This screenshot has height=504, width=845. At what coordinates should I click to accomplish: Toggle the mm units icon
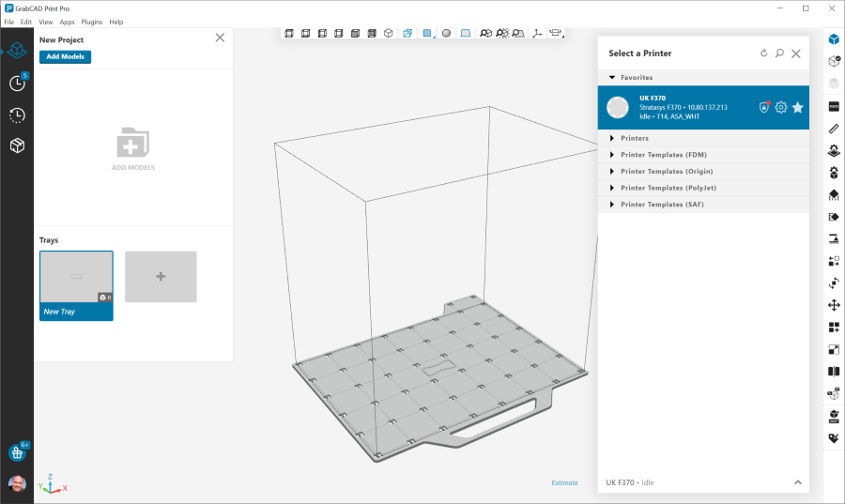834,107
